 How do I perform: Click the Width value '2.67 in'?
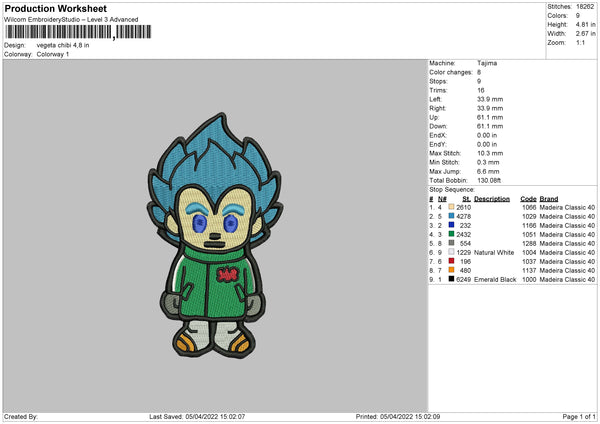tap(585, 34)
